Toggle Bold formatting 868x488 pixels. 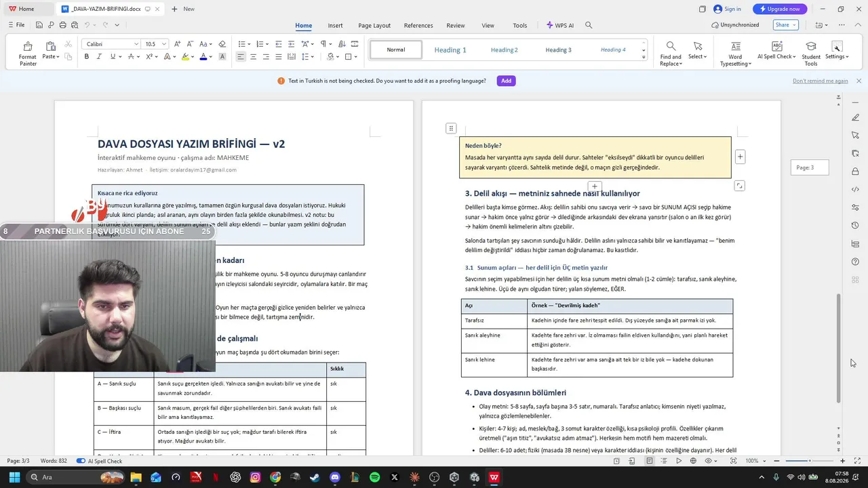point(87,57)
